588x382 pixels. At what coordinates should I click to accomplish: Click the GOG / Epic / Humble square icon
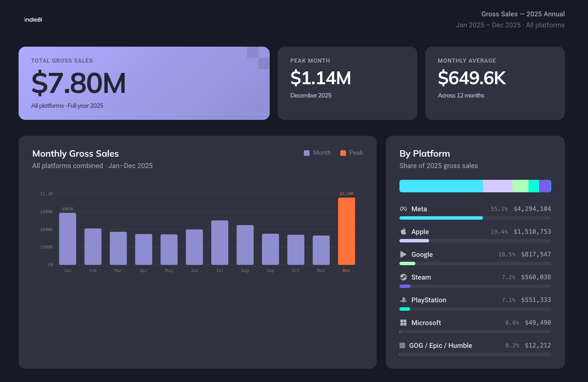tap(402, 345)
